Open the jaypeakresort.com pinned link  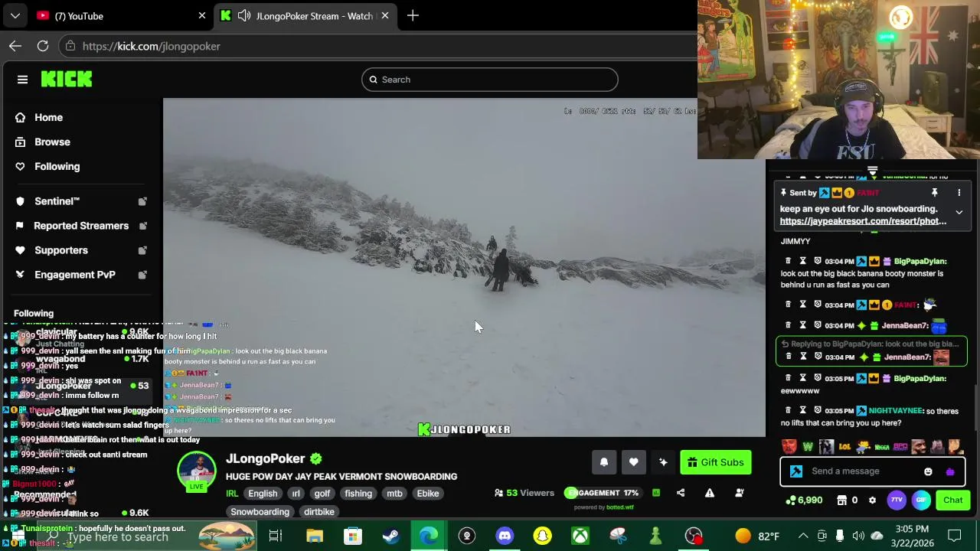(863, 221)
